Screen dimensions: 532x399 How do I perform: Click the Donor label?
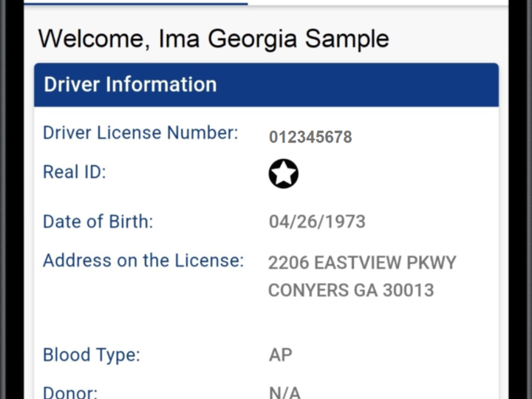[70, 392]
